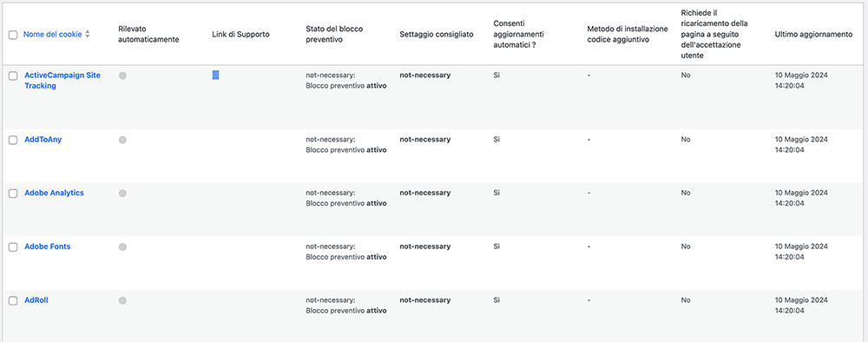Open the ActiveCampaign Site Tracking cookie
Viewport: 868px width, 342px height.
tap(62, 81)
